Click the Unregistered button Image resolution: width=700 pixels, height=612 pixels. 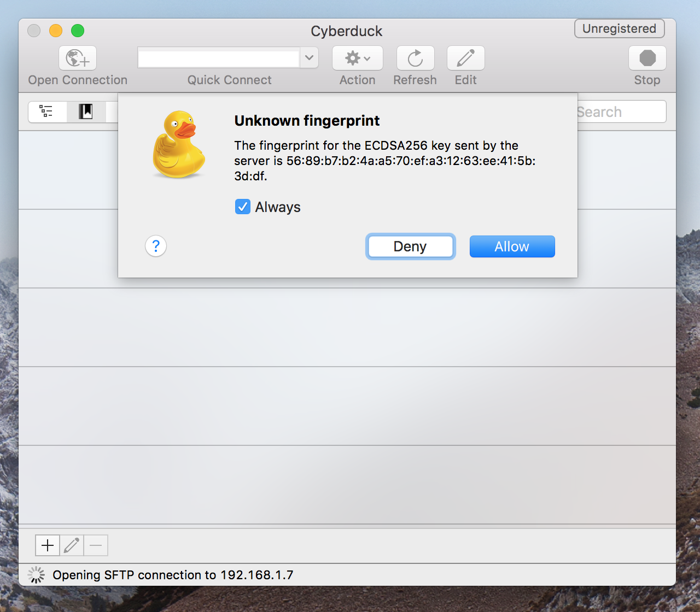coord(620,28)
